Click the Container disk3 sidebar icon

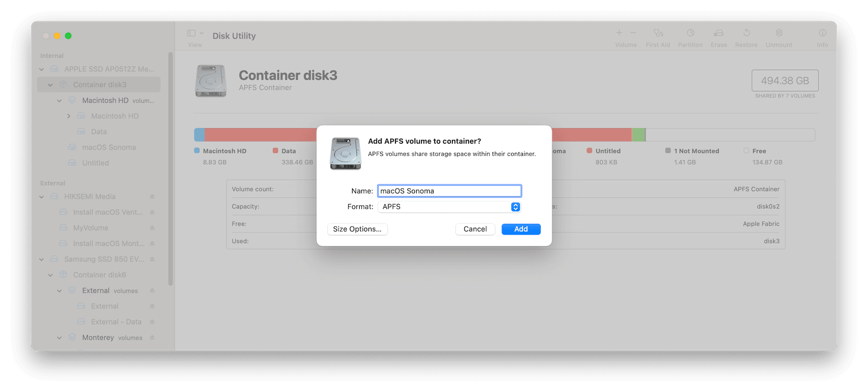[63, 85]
